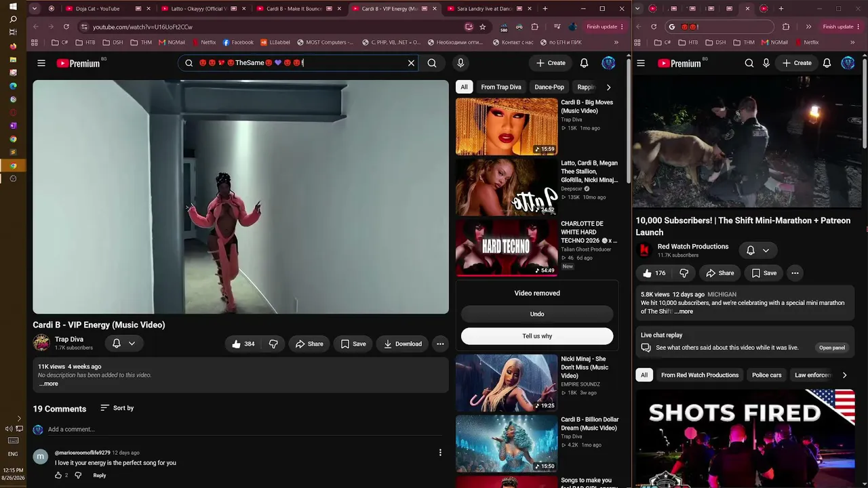
Task: Dislike the comment by mariosroomoflife9279
Action: tap(78, 475)
